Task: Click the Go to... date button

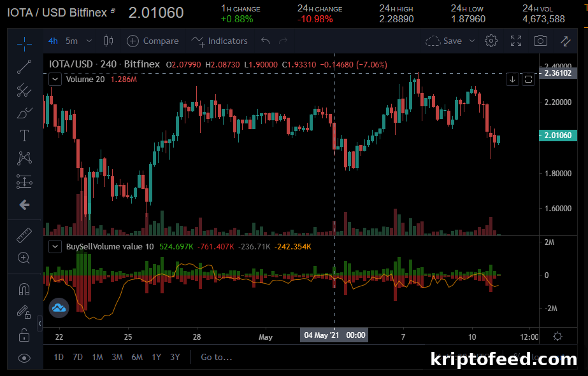Action: click(217, 358)
